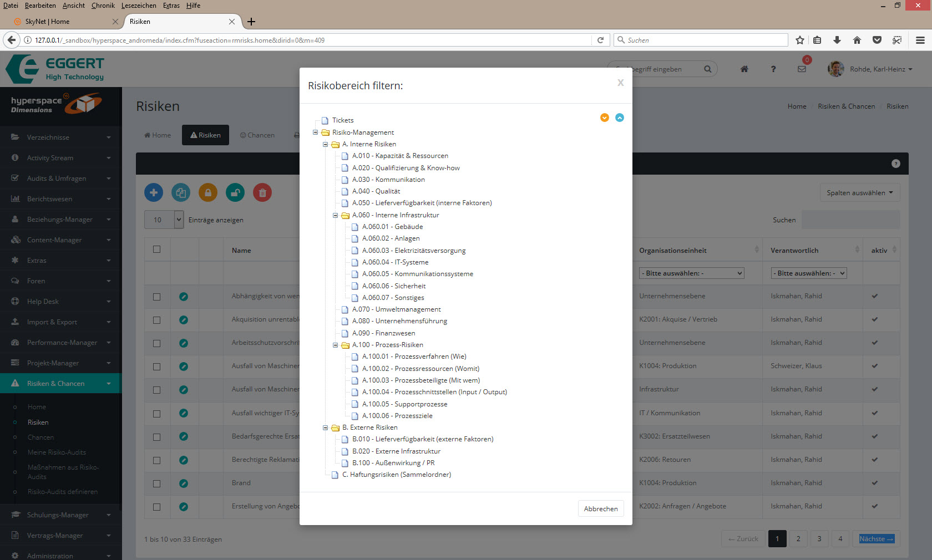932x560 pixels.
Task: Open the Organisationseinheit filter dropdown
Action: tap(691, 273)
